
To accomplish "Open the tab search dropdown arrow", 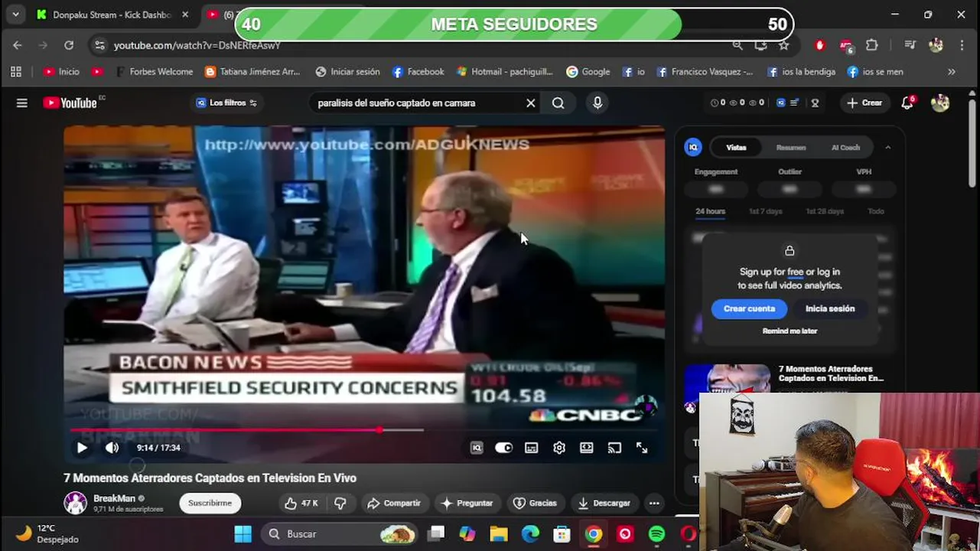I will (15, 15).
